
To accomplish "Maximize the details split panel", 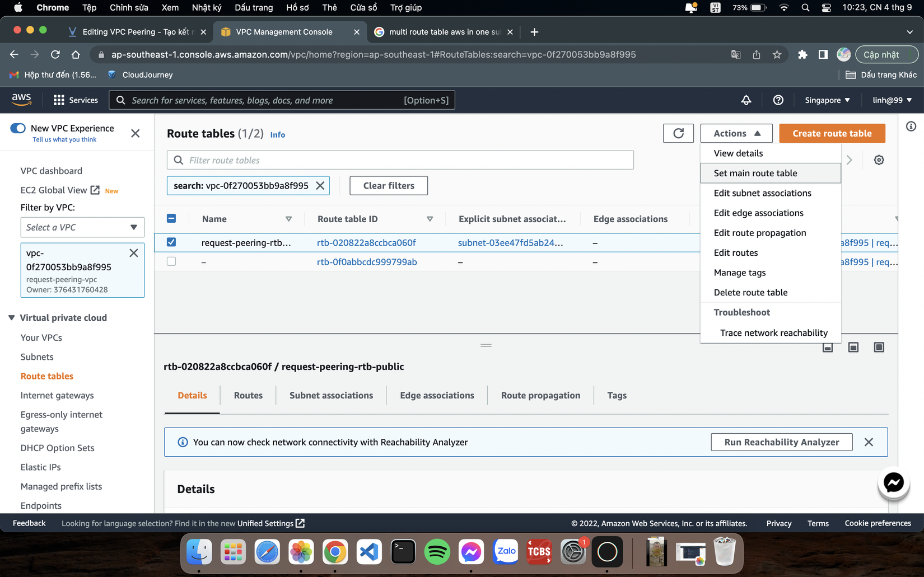I will pyautogui.click(x=879, y=348).
